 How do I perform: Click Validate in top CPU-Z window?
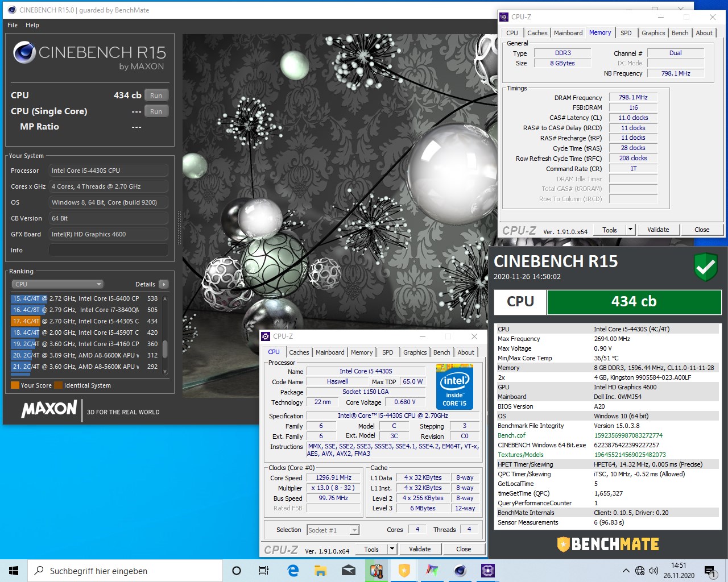click(658, 230)
